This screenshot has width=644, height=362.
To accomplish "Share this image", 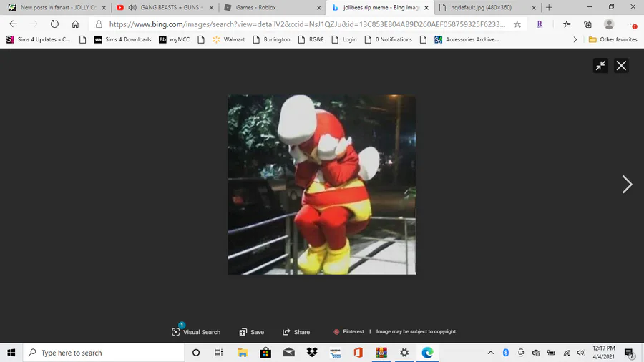I will point(296,332).
